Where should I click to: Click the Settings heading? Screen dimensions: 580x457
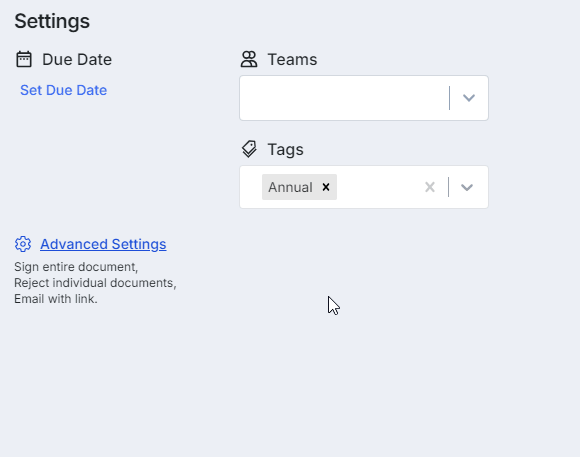tap(52, 21)
